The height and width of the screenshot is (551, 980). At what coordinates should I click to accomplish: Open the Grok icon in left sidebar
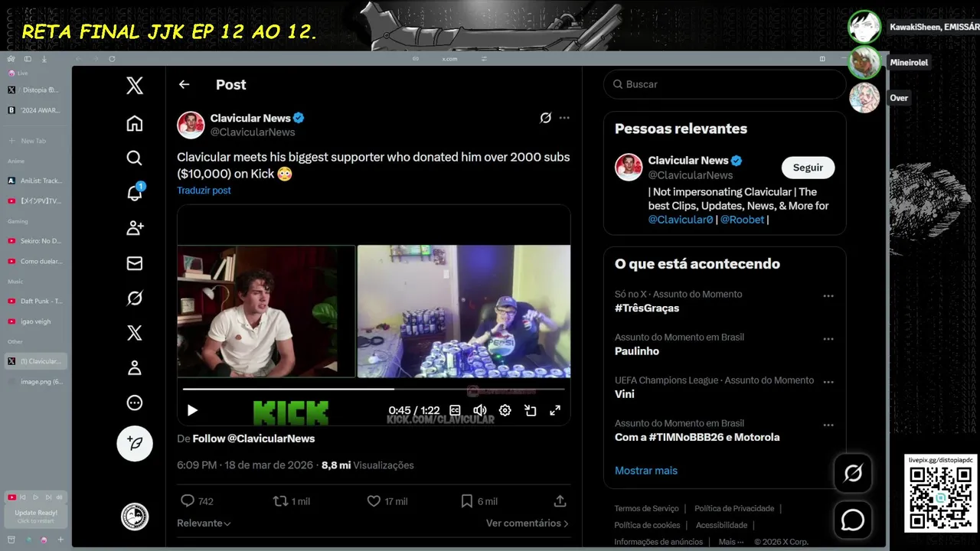(135, 298)
